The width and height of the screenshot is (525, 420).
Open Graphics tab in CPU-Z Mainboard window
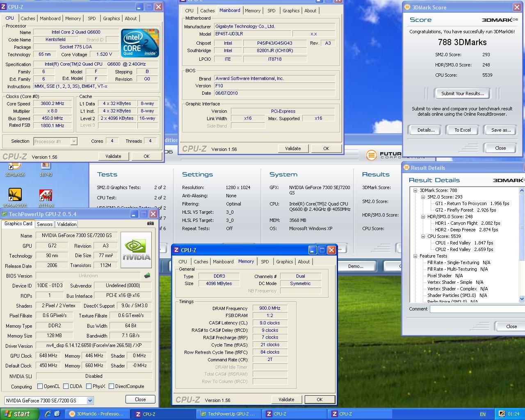(x=291, y=11)
